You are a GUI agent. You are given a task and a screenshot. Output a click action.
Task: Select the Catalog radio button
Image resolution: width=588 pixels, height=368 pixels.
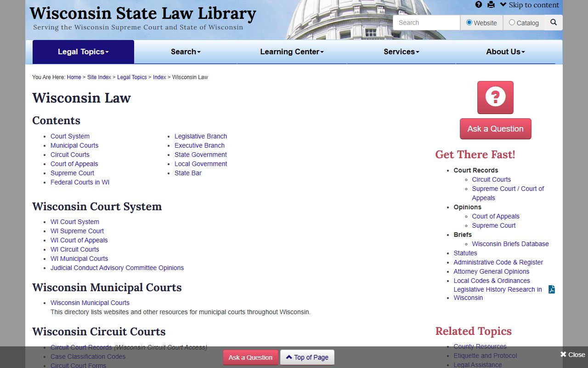(x=512, y=22)
